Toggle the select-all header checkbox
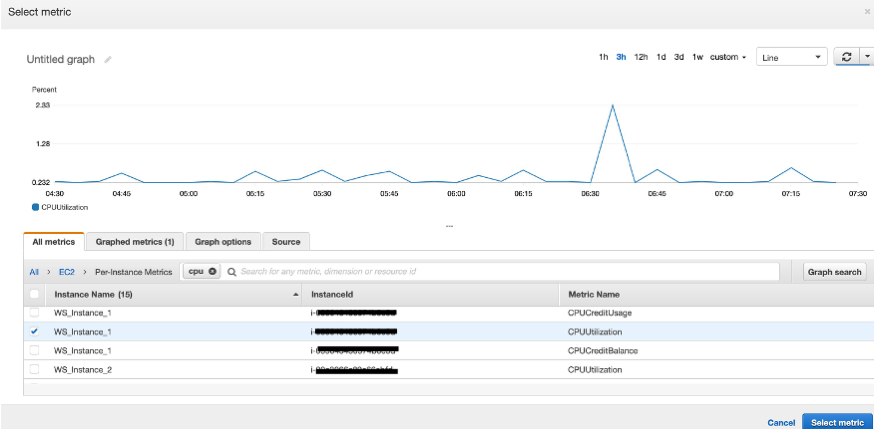This screenshot has height=429, width=874. (x=34, y=294)
